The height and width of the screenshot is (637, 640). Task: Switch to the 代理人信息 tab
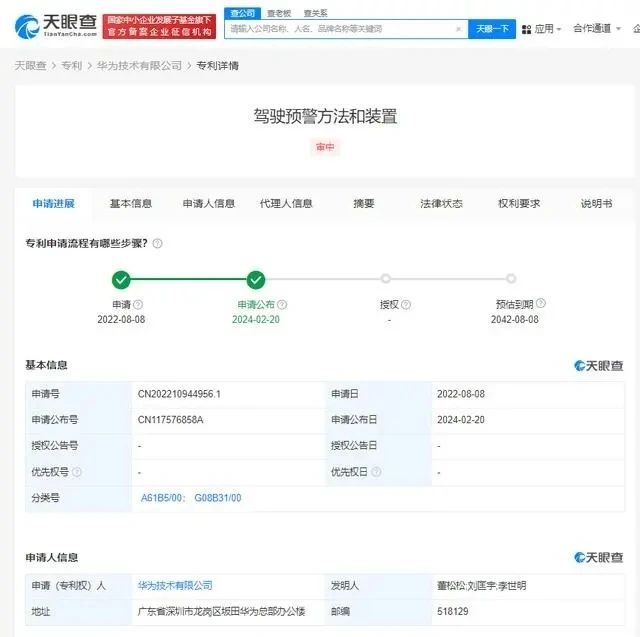286,204
